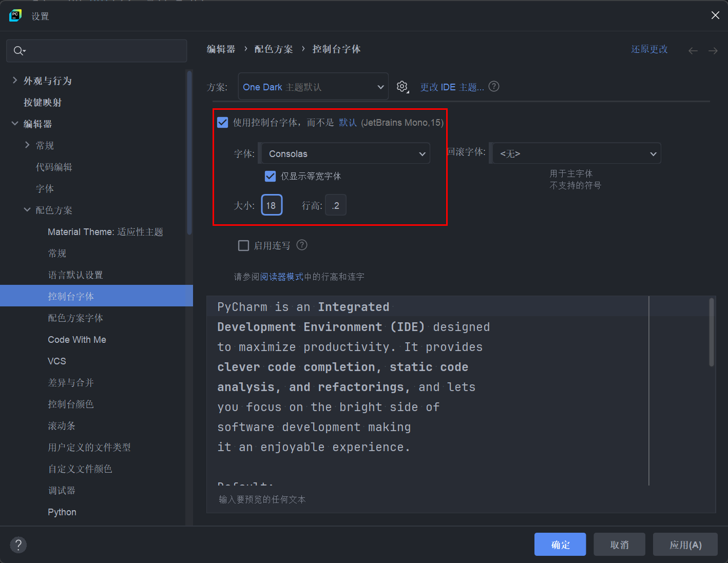Screen dimensions: 728x563
Task: Click the 大小 font size field
Action: [272, 205]
